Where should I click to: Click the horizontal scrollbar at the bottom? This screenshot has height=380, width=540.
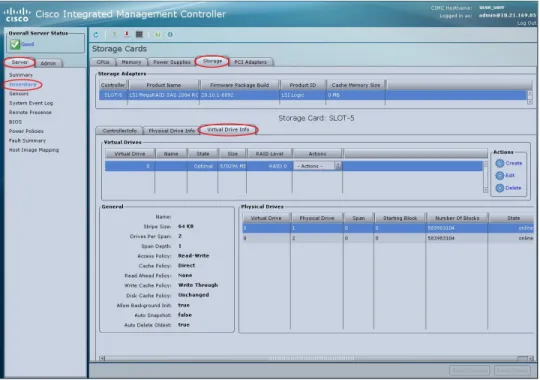click(316, 358)
